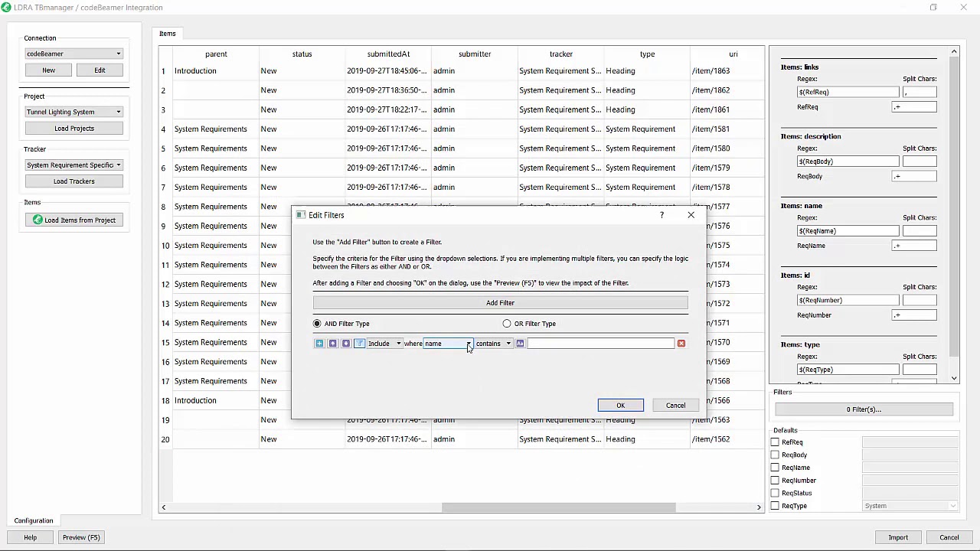The image size is (980, 551).
Task: Click the horizontal scrollbar thumb under the Items table
Action: pyautogui.click(x=559, y=507)
